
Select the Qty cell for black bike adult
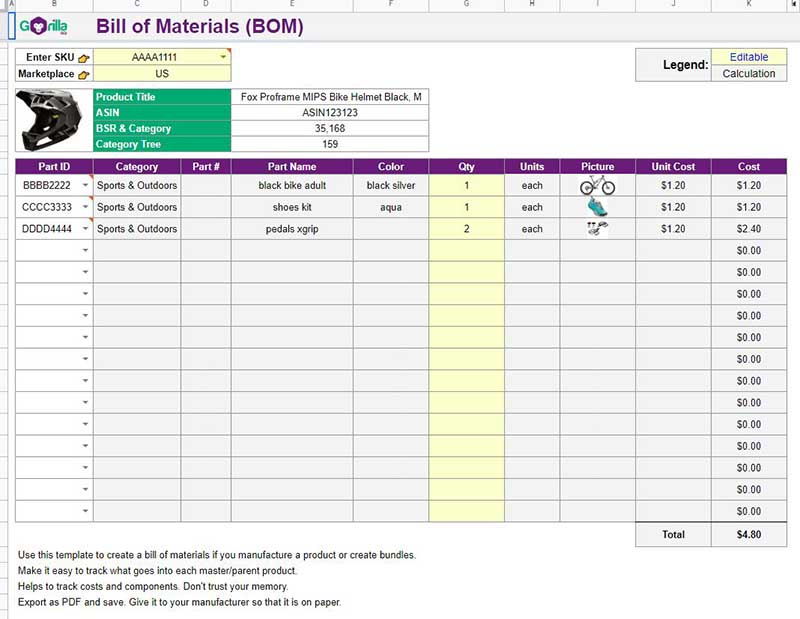(x=466, y=185)
